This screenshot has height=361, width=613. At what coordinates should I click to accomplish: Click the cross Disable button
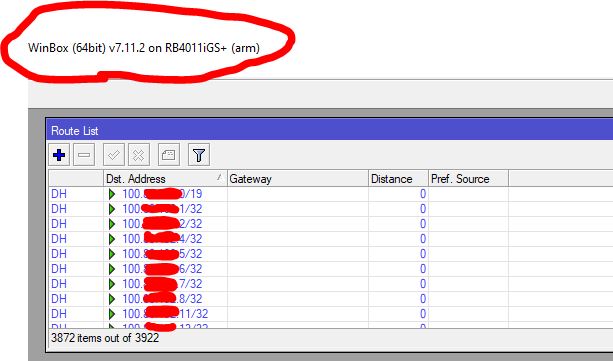(x=139, y=155)
